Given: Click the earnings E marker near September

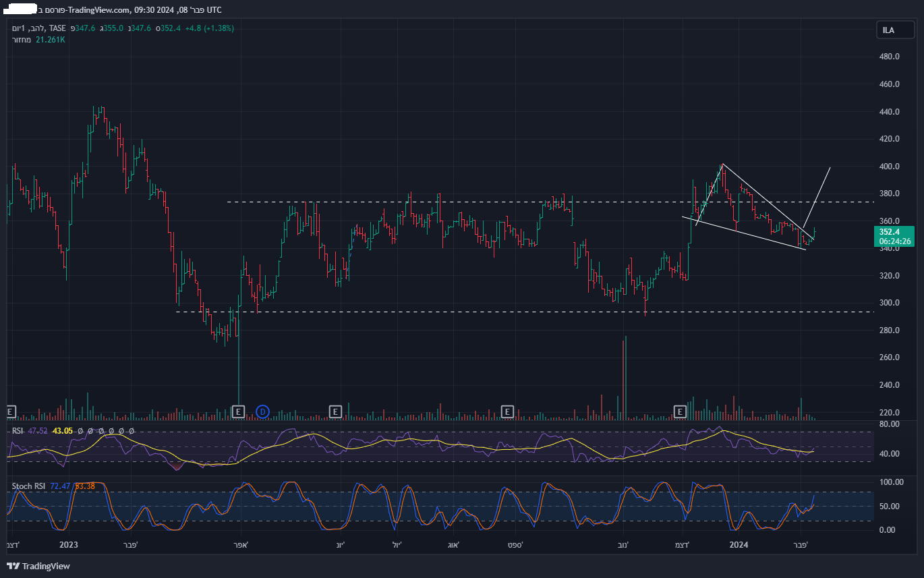Looking at the screenshot, I should 508,411.
